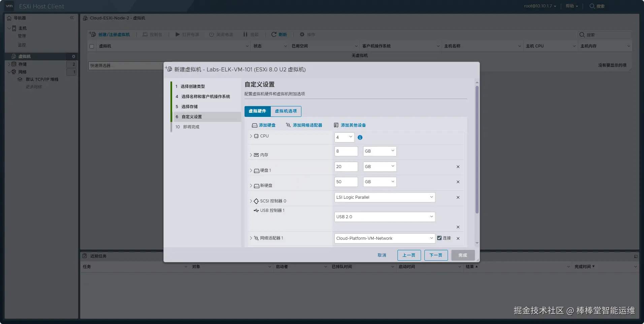Click the 打开电源 power on toolbar item
This screenshot has width=644, height=324.
point(187,34)
